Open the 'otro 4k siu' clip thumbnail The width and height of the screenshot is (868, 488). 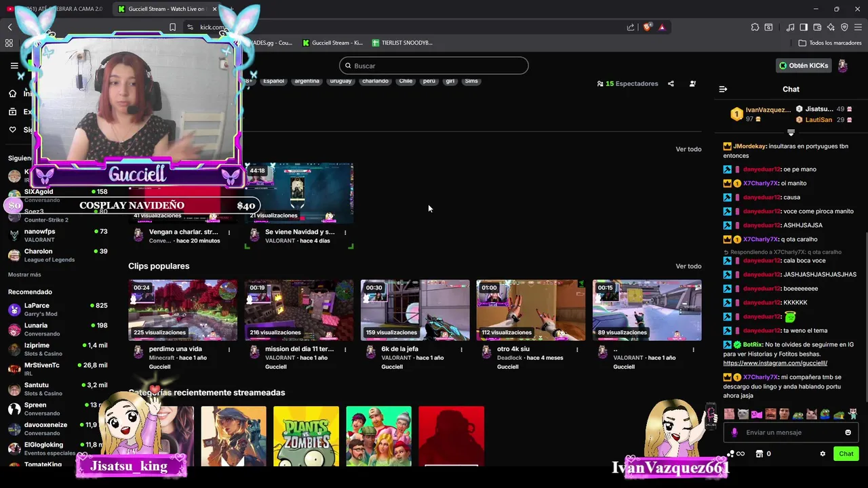point(531,310)
